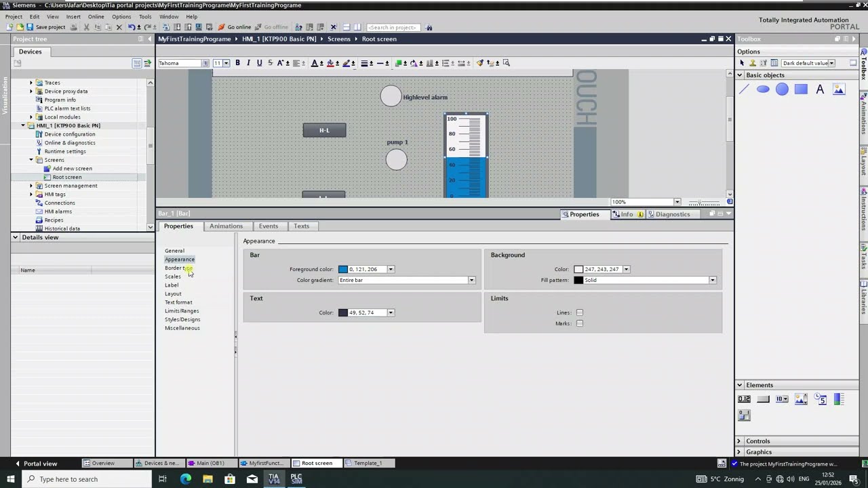Screen dimensions: 868x488
Task: Click the dark Text color swatch
Action: pos(343,312)
